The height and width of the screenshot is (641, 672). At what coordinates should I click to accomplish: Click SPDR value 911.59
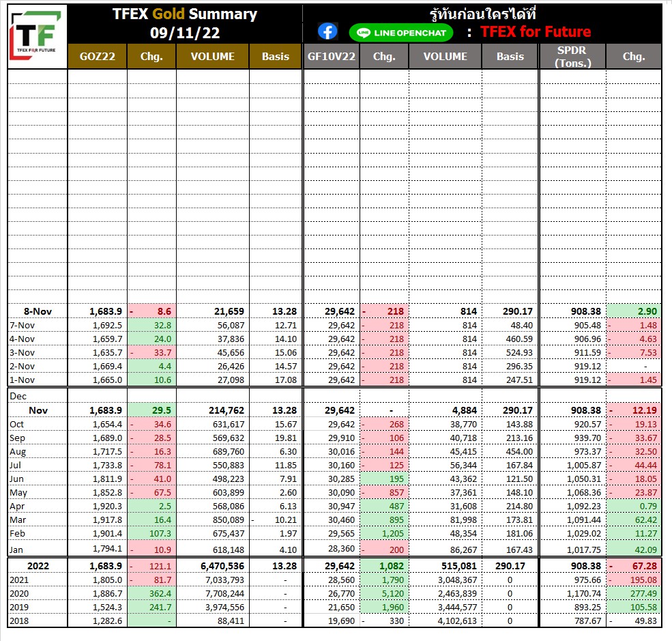tap(587, 352)
